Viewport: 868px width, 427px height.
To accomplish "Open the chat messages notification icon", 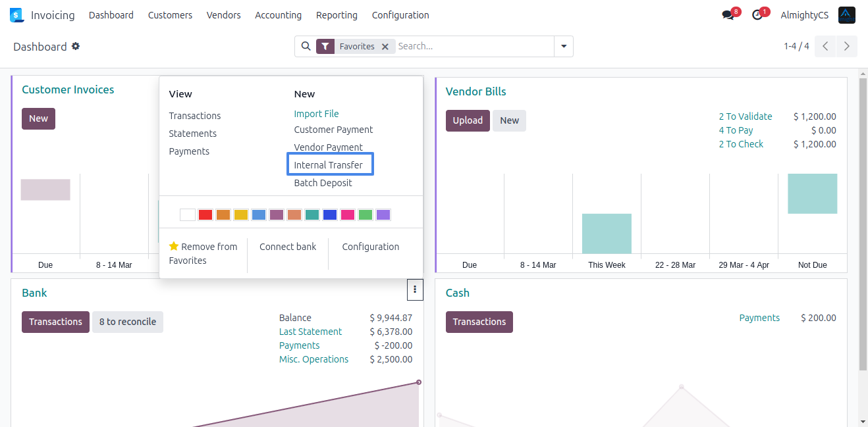I will pyautogui.click(x=728, y=15).
